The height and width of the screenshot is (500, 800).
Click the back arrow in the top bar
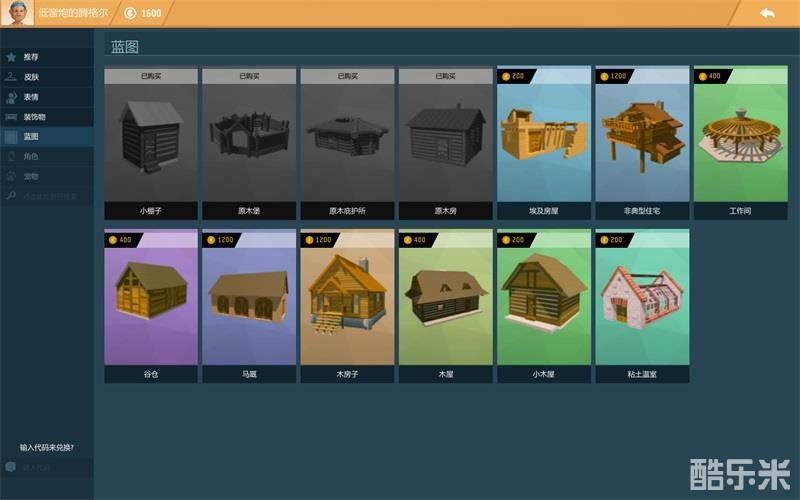(x=766, y=13)
